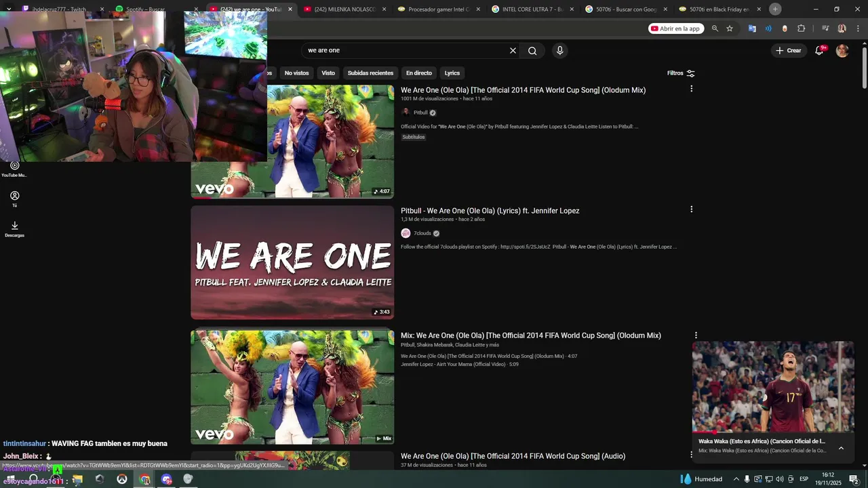The height and width of the screenshot is (488, 868).
Task: Open the Humedad weather widget
Action: click(701, 479)
